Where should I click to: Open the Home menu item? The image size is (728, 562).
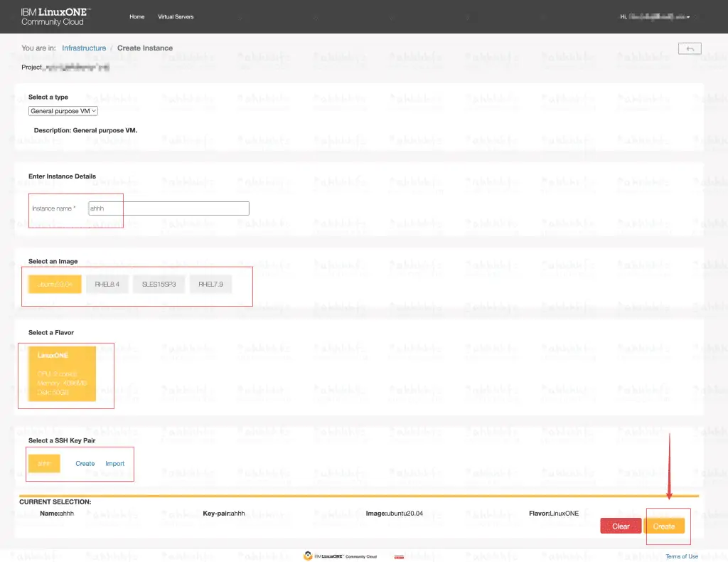137,16
